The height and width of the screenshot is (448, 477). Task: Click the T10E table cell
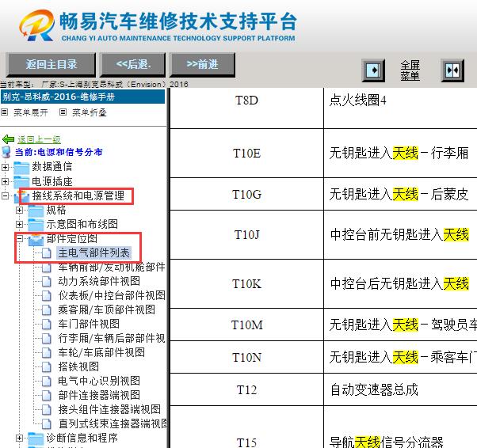click(246, 154)
